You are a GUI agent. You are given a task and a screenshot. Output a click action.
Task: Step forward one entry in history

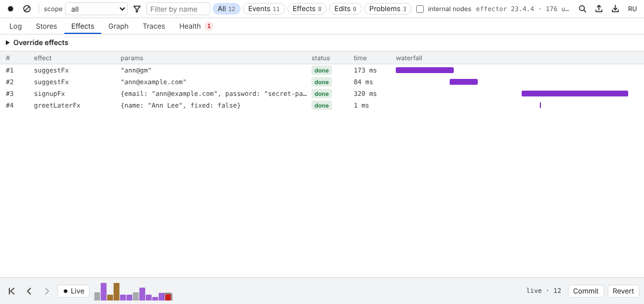pos(47,291)
